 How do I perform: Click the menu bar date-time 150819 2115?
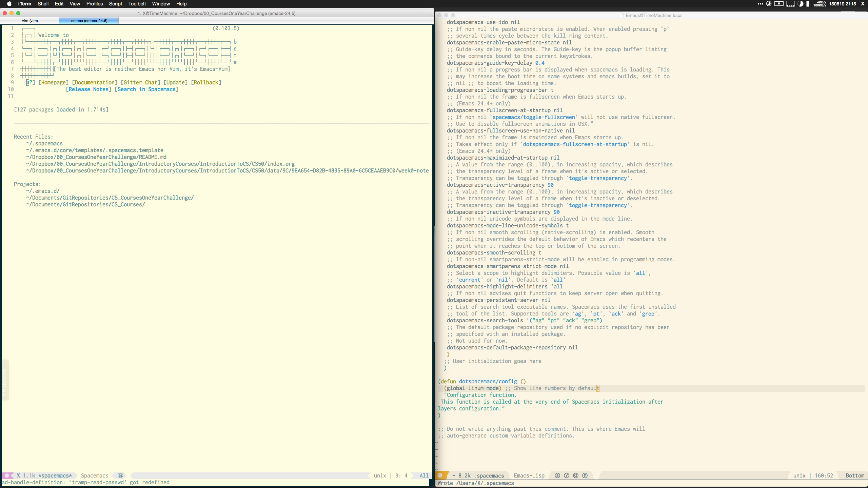[843, 4]
